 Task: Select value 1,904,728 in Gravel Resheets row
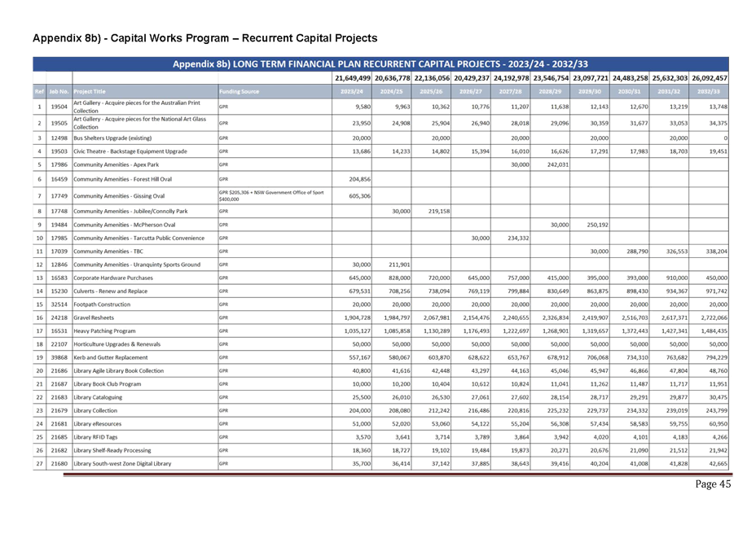358,317
